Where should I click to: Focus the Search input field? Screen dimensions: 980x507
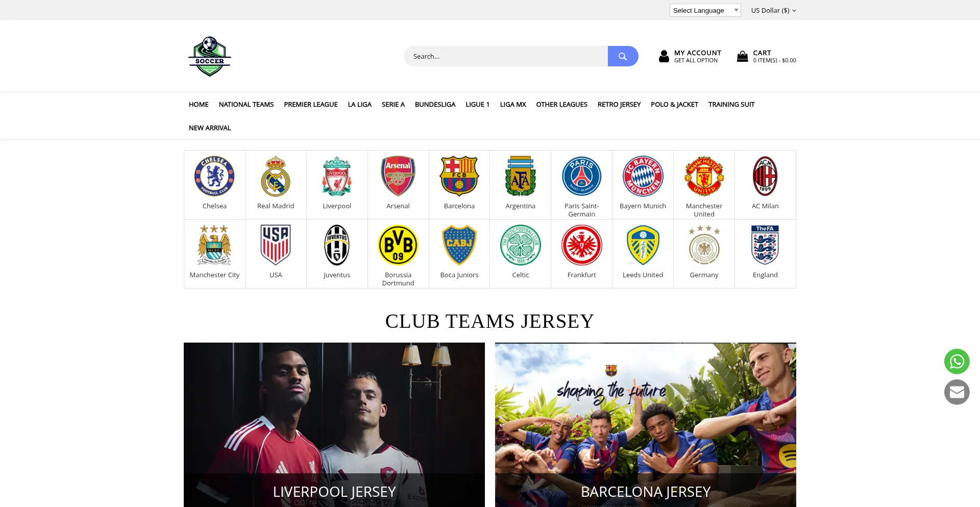[506, 56]
